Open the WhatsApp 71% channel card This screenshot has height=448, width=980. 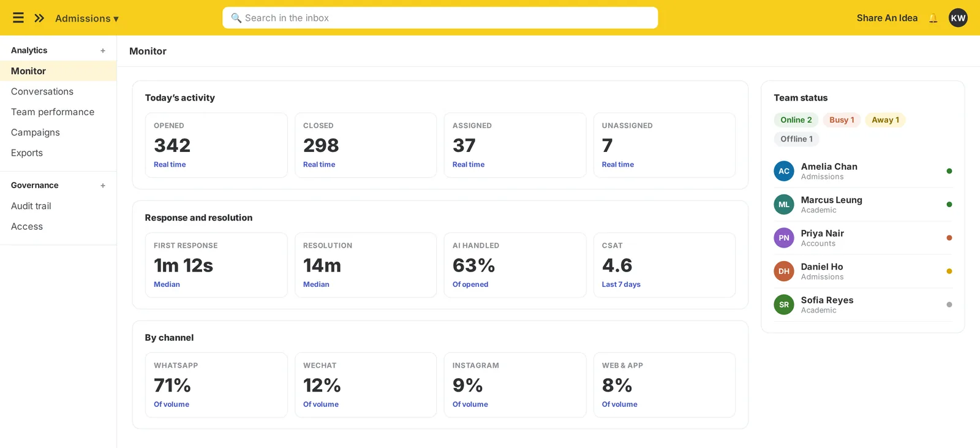[216, 385]
